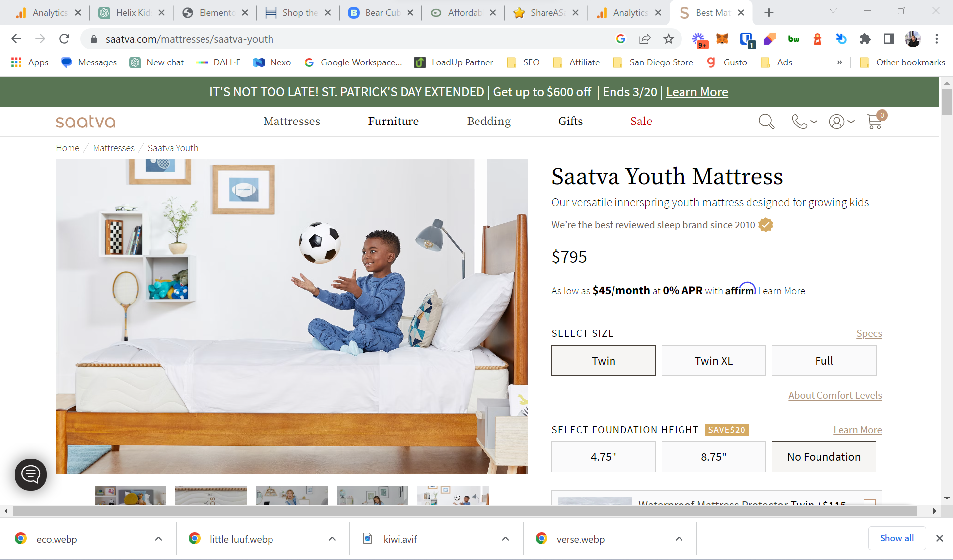The image size is (953, 560).
Task: Click the share page icon in address bar
Action: [x=645, y=39]
